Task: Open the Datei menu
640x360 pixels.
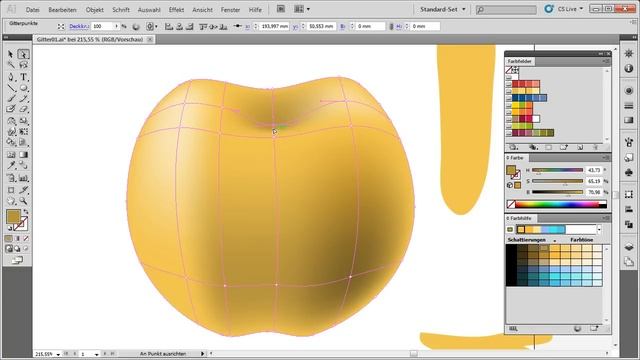Action: pyautogui.click(x=33, y=10)
